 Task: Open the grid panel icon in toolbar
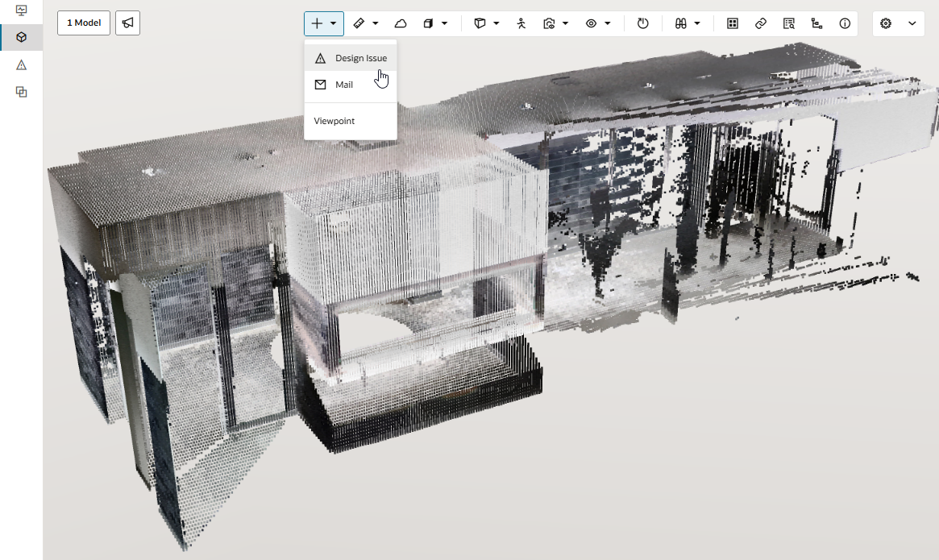coord(732,23)
